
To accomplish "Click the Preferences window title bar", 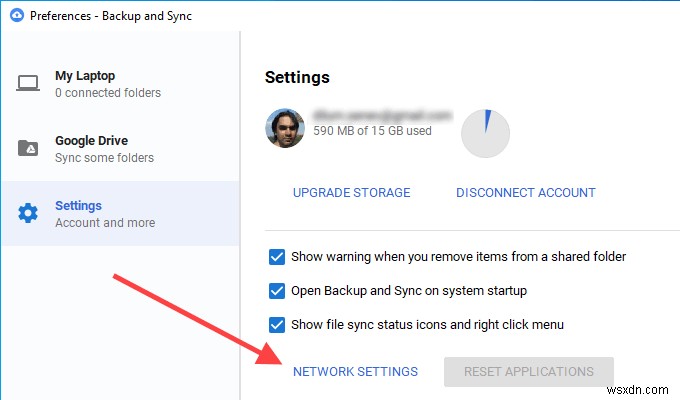I will click(340, 15).
